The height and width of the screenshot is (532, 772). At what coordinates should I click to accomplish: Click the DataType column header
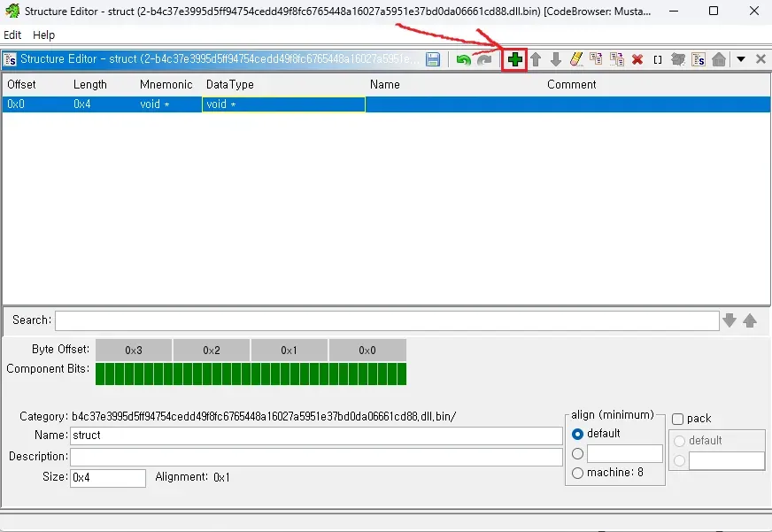(x=230, y=84)
